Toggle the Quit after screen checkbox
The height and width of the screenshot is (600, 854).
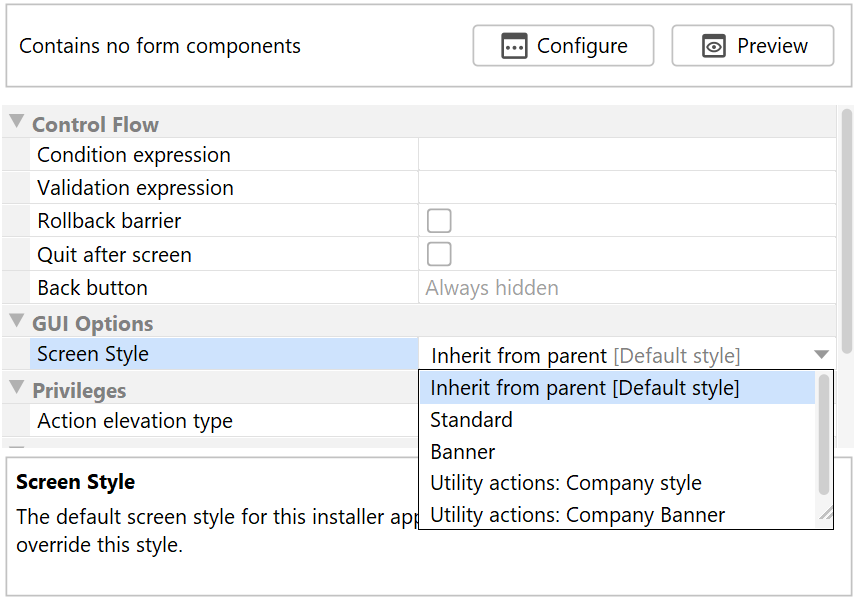tap(439, 254)
